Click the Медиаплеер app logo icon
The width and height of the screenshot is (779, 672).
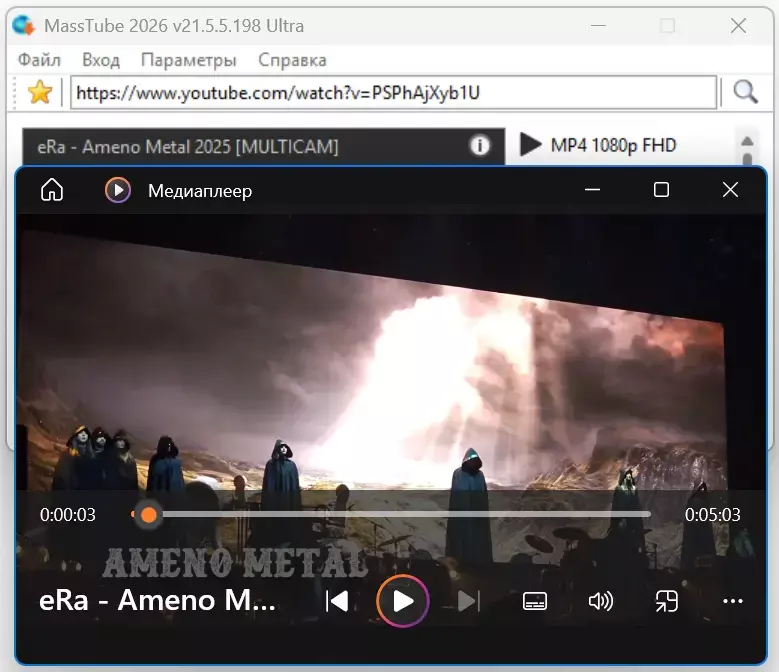[x=118, y=190]
